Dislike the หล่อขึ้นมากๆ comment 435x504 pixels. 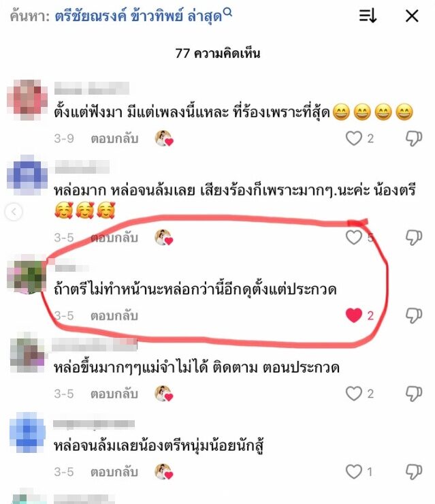(414, 394)
